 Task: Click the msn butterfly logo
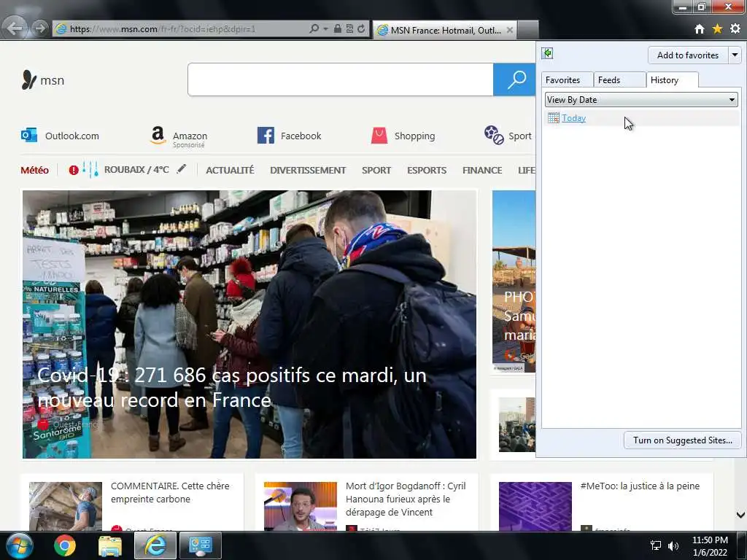click(x=43, y=80)
